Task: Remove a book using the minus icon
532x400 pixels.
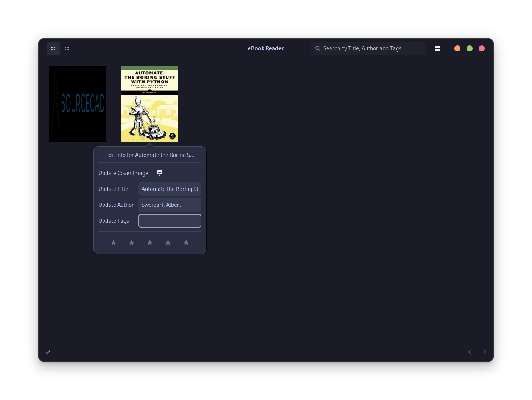Action: tap(80, 352)
